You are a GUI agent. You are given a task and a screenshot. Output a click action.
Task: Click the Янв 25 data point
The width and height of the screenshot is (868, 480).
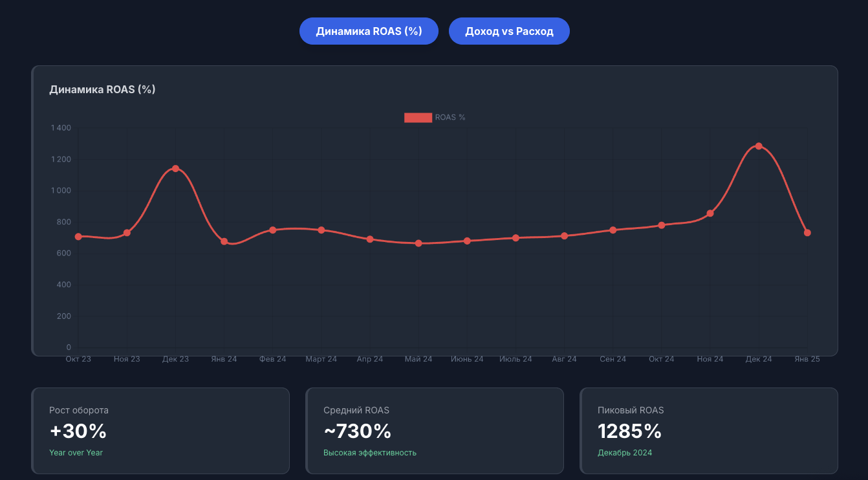tap(807, 233)
